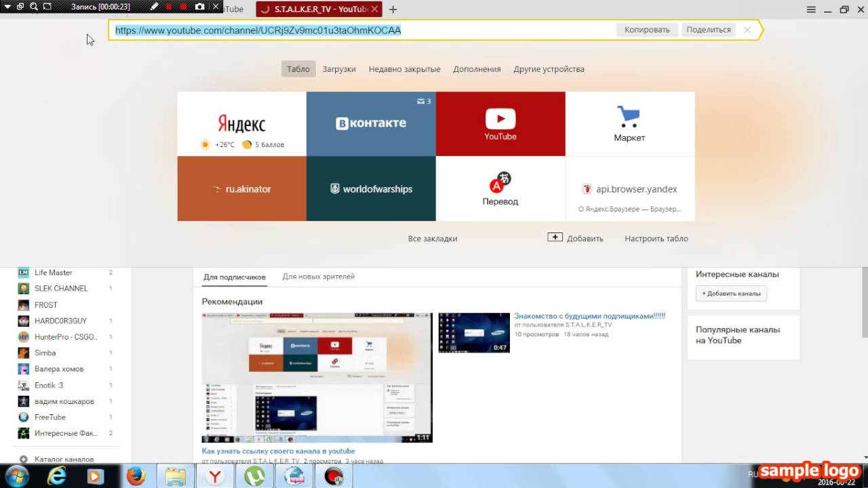Click the YouTube channel URL field

[x=363, y=30]
